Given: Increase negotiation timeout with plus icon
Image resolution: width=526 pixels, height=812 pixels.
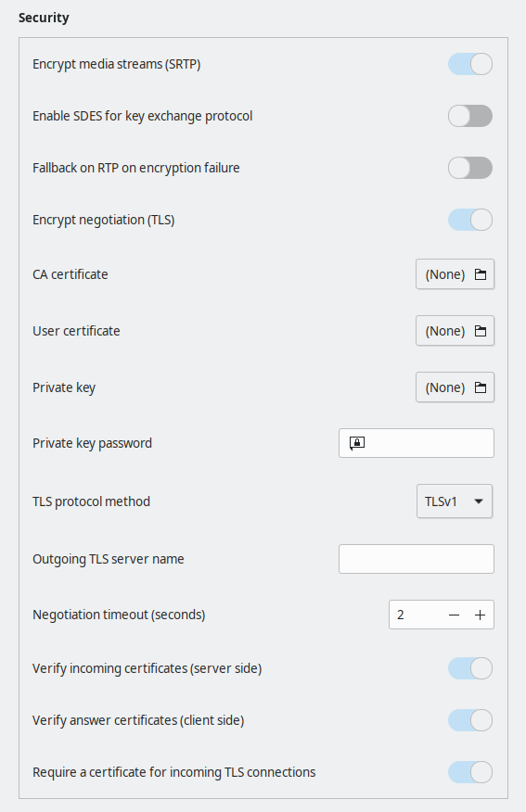Looking at the screenshot, I should pyautogui.click(x=480, y=615).
